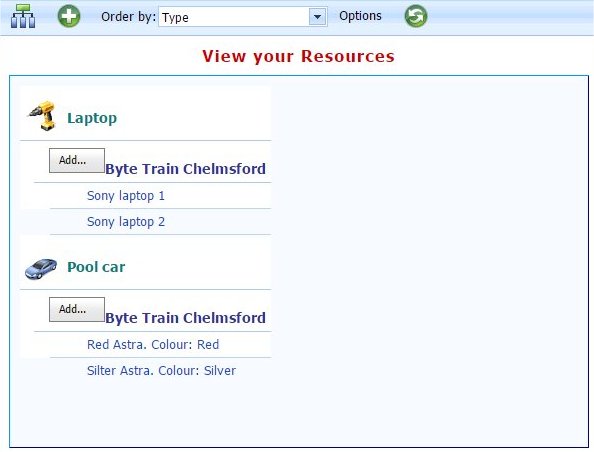This screenshot has width=594, height=452.
Task: Click the Order by Type field
Action: coord(242,17)
